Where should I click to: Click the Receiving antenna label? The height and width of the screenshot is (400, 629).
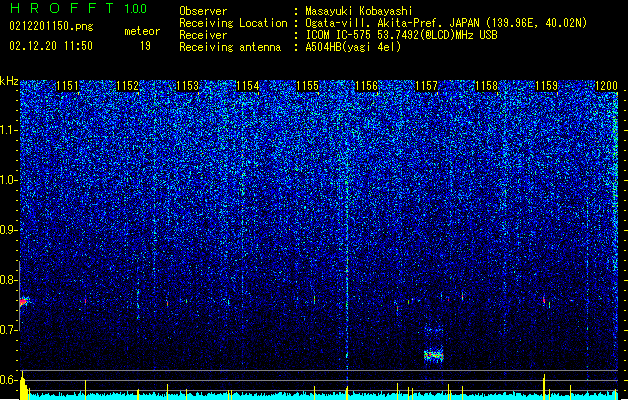[x=230, y=47]
